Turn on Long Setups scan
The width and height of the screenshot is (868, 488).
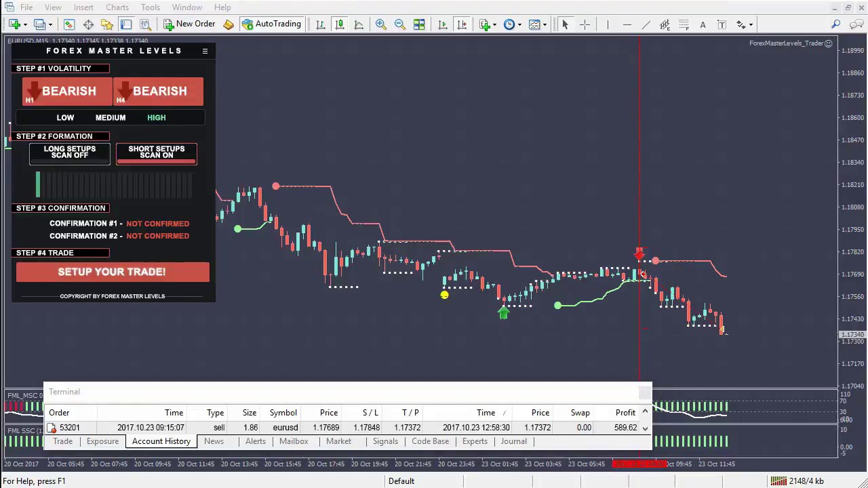coord(70,152)
